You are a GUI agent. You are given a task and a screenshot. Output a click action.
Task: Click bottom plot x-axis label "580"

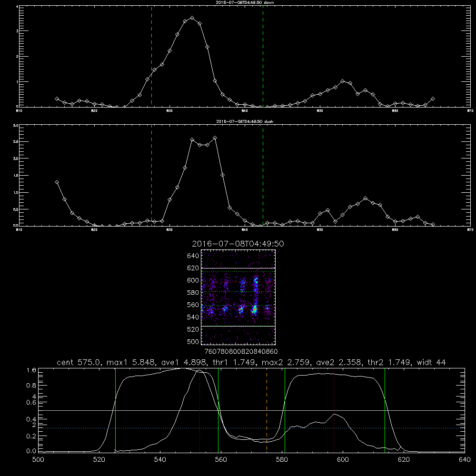point(282,460)
